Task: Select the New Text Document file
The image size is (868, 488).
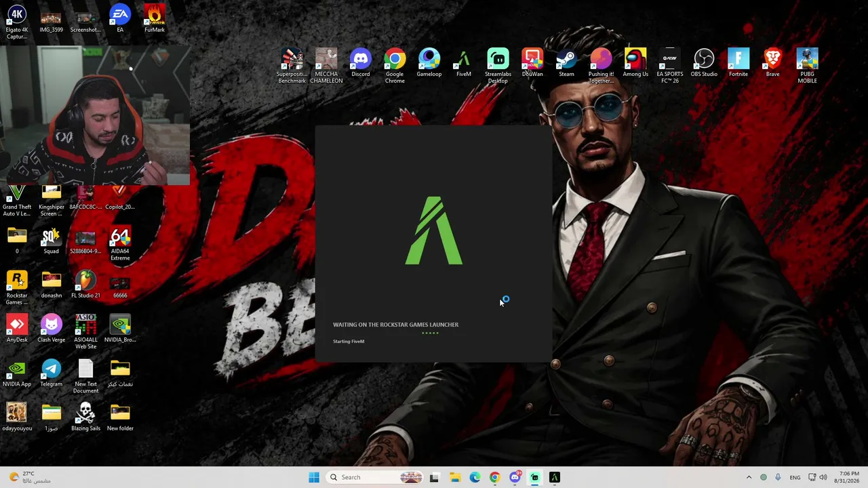Action: click(x=85, y=376)
